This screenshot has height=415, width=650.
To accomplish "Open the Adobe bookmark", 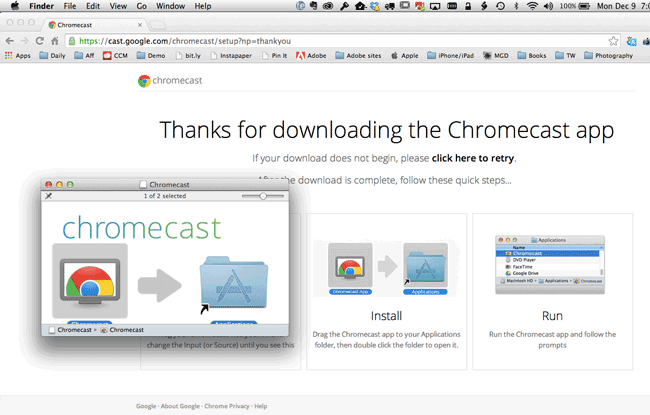I will coord(311,55).
